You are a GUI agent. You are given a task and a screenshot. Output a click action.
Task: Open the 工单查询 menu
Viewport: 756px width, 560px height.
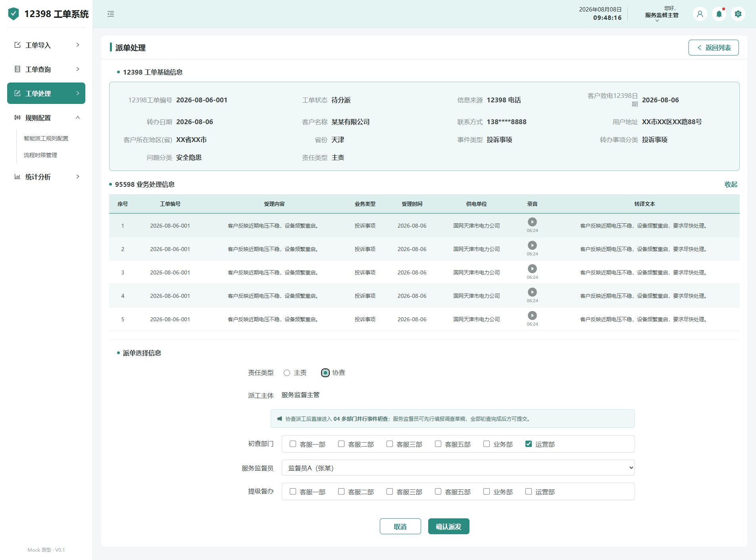pyautogui.click(x=46, y=69)
